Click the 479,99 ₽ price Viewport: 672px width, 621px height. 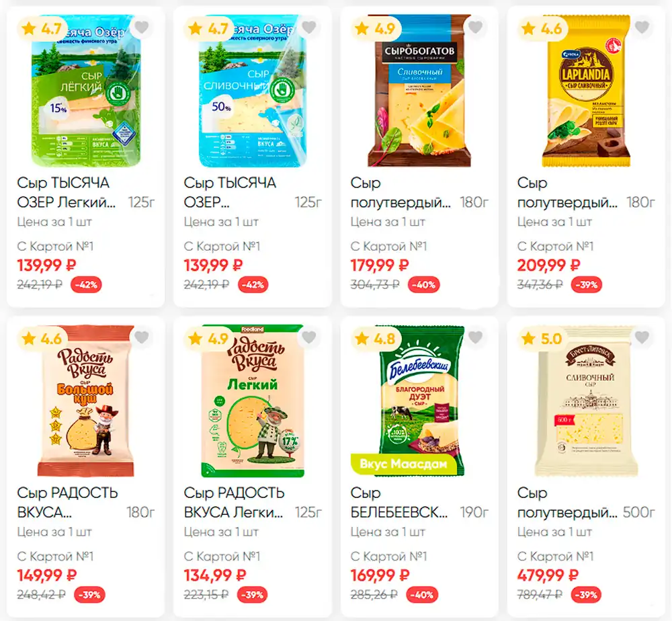pyautogui.click(x=548, y=575)
